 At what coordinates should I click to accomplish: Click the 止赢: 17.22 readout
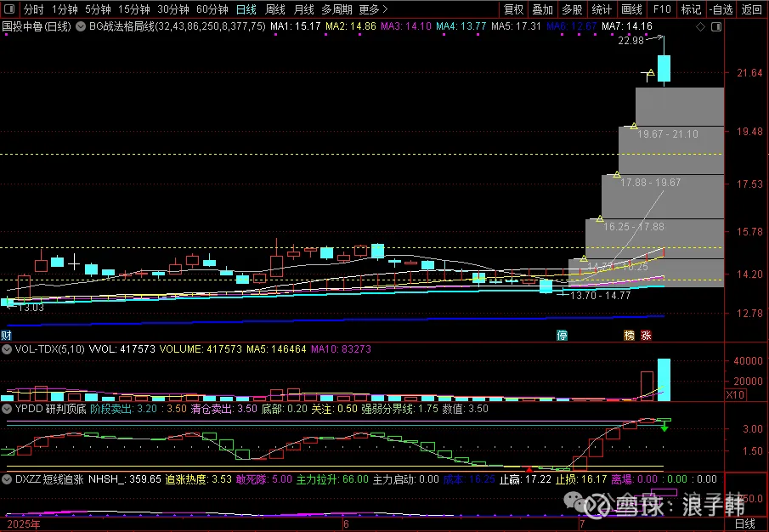point(525,479)
